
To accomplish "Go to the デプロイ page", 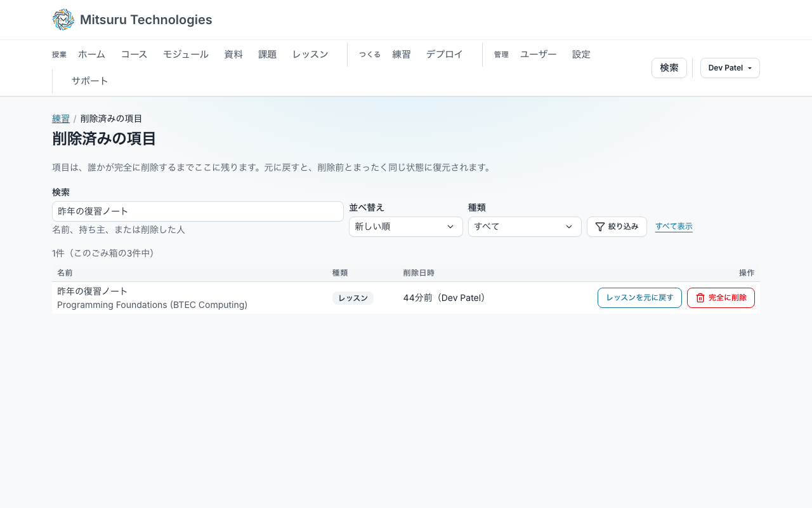I will coord(445,55).
